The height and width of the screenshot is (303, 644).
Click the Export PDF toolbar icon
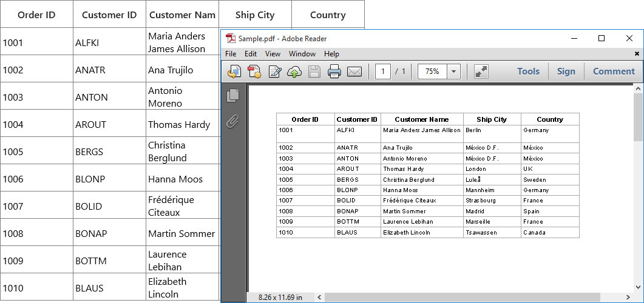234,72
